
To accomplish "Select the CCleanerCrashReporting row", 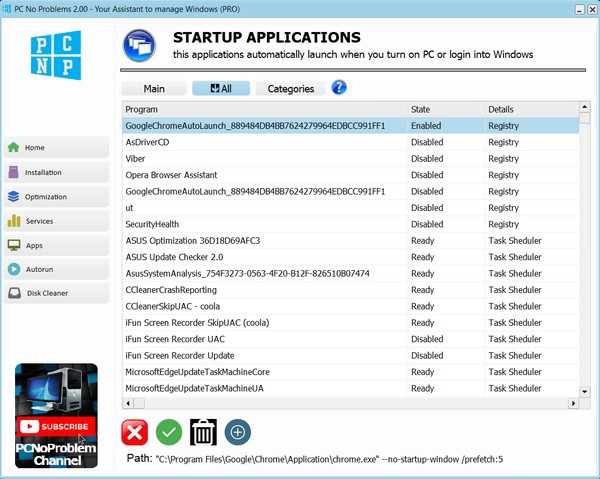I will (x=351, y=290).
